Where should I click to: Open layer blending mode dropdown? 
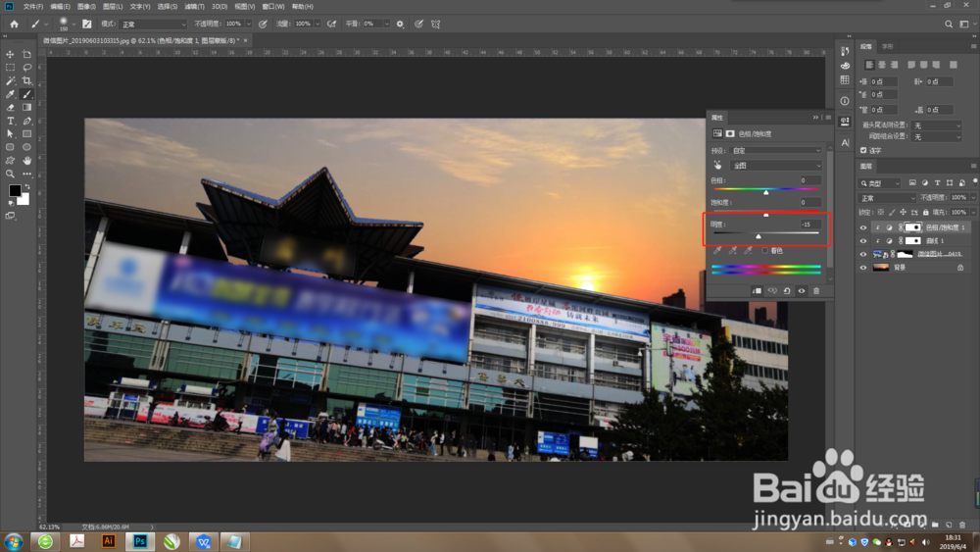click(x=888, y=198)
